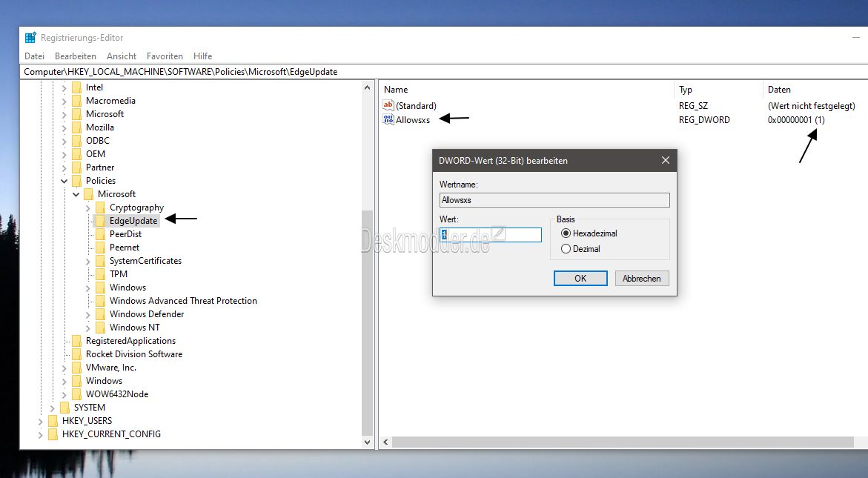Click the HKEY_USERS folder icon
Image resolution: width=868 pixels, height=478 pixels.
pyautogui.click(x=53, y=420)
